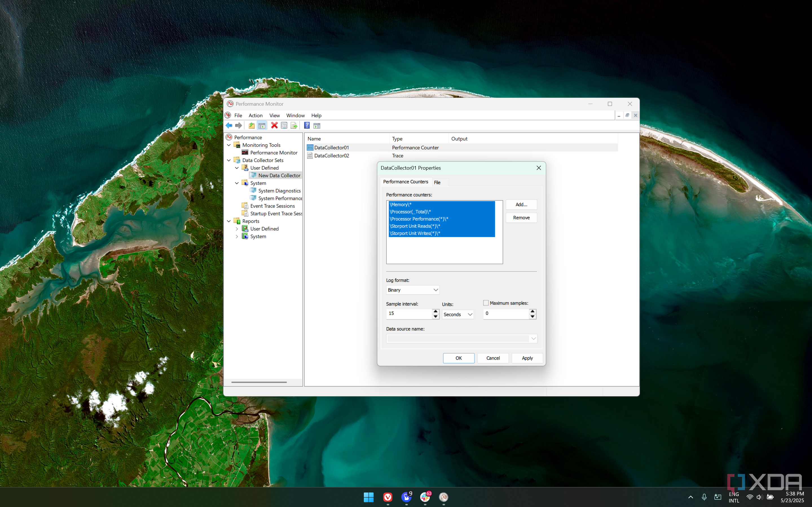This screenshot has width=812, height=507.
Task: Switch to the File tab in Properties
Action: click(437, 182)
